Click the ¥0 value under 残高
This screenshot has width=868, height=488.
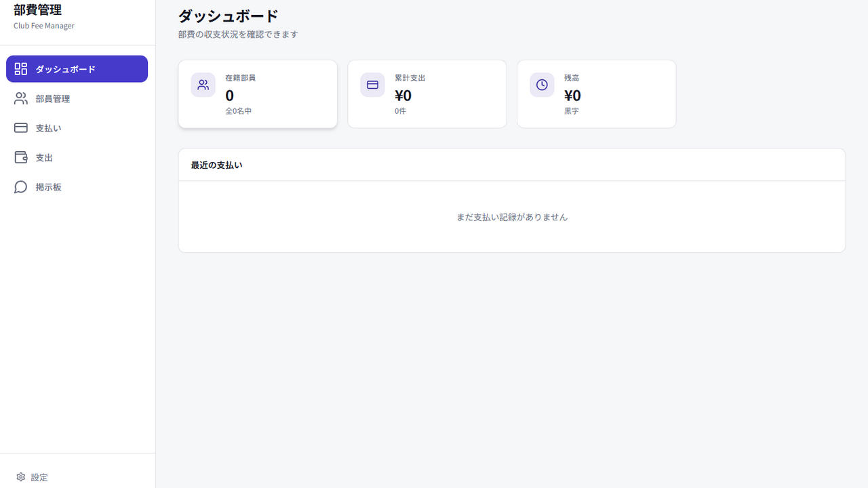(572, 96)
